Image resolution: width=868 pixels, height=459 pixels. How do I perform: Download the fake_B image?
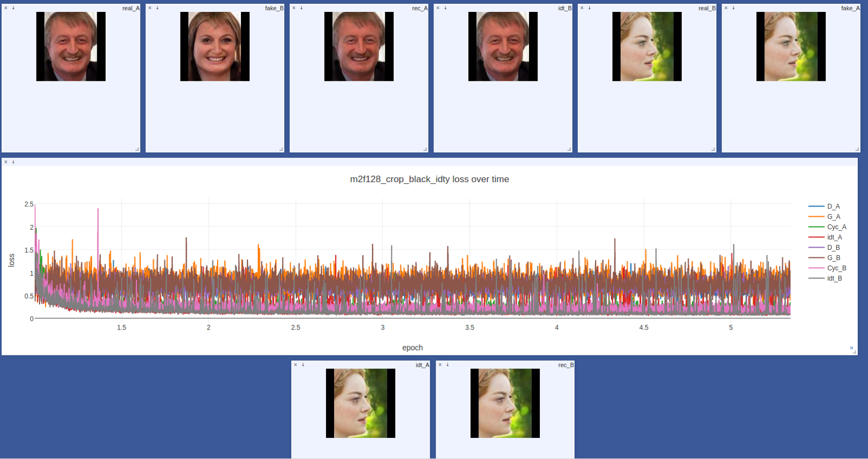coord(157,8)
